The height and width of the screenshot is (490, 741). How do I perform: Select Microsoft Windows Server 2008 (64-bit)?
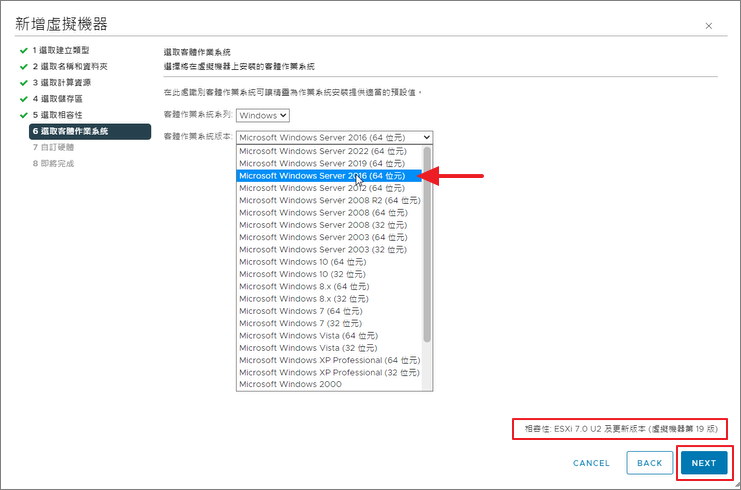pyautogui.click(x=329, y=213)
